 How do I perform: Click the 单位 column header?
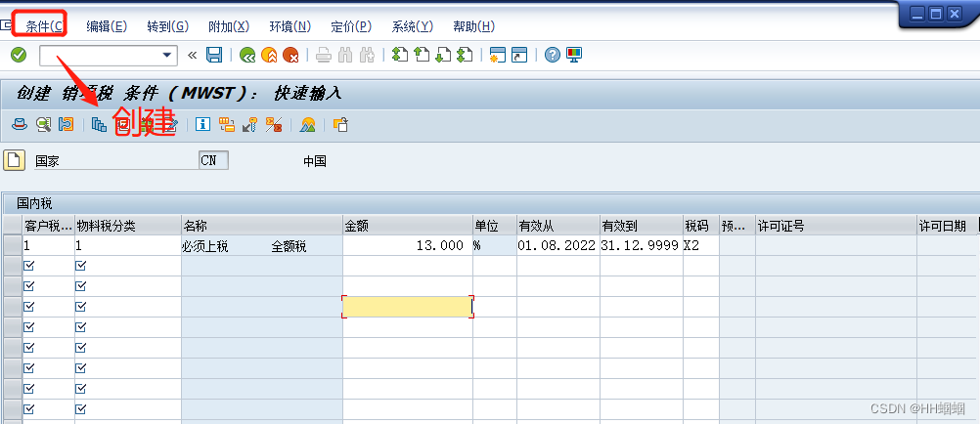495,226
